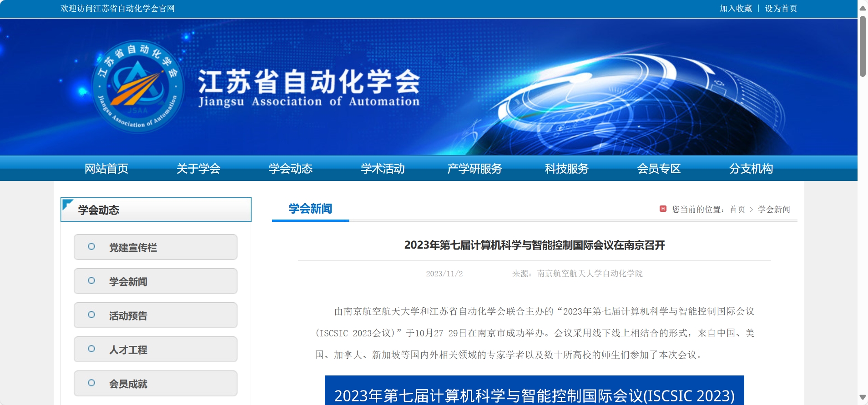
Task: Click the circle bullet icon next to 人才工程
Action: [x=91, y=349]
